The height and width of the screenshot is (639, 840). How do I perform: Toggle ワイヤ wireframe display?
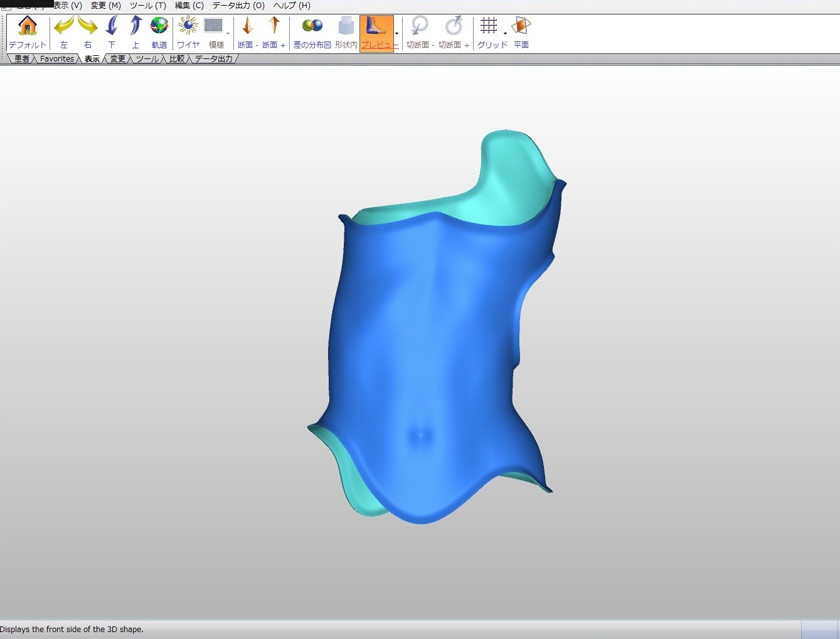point(188,33)
